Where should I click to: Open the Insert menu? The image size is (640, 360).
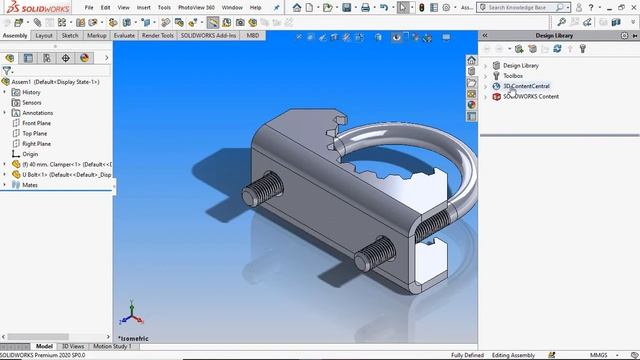144,7
